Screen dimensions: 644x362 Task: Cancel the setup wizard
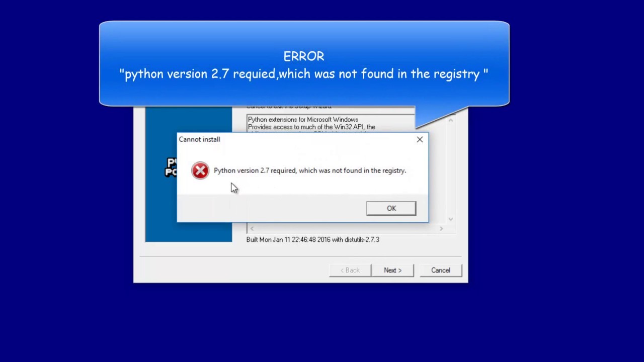[x=441, y=270]
